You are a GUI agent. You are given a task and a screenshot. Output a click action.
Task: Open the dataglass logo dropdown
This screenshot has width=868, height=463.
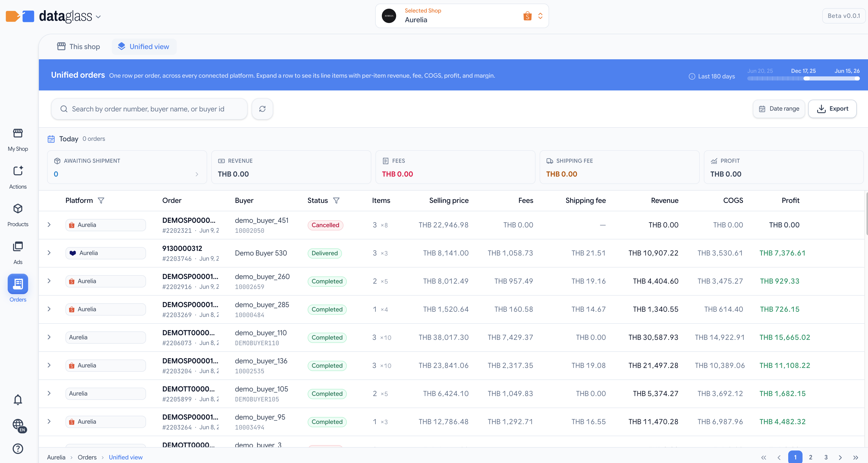pyautogui.click(x=98, y=17)
